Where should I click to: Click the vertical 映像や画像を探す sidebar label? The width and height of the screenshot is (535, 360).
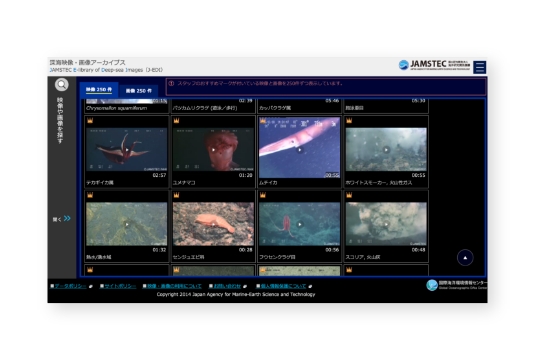(60, 120)
